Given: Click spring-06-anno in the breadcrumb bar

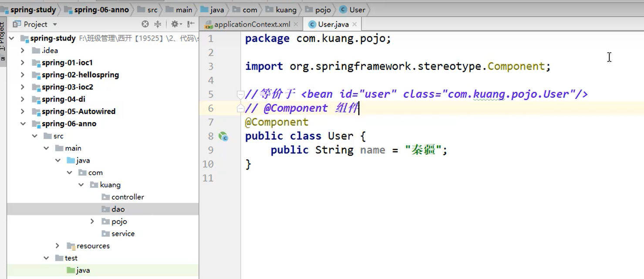Looking at the screenshot, I should (97, 10).
